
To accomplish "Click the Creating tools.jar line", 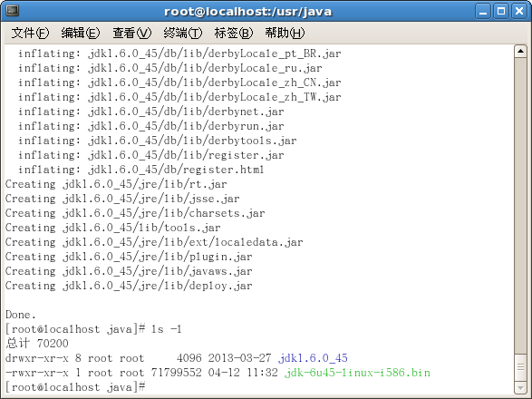I will (113, 228).
